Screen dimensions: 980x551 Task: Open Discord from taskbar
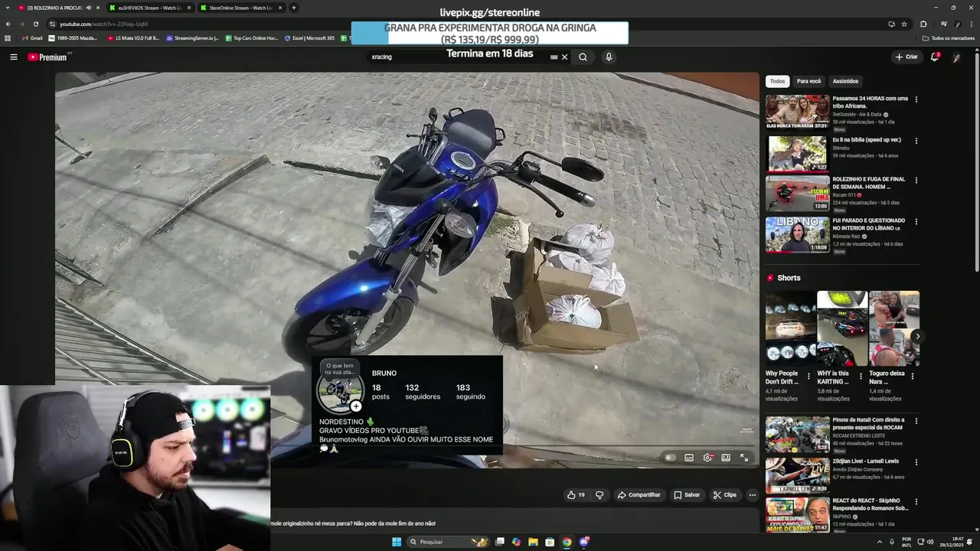[x=584, y=542]
